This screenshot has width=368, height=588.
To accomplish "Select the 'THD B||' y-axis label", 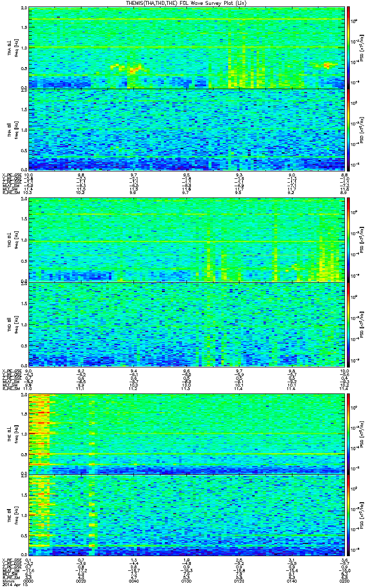I will tap(9, 324).
